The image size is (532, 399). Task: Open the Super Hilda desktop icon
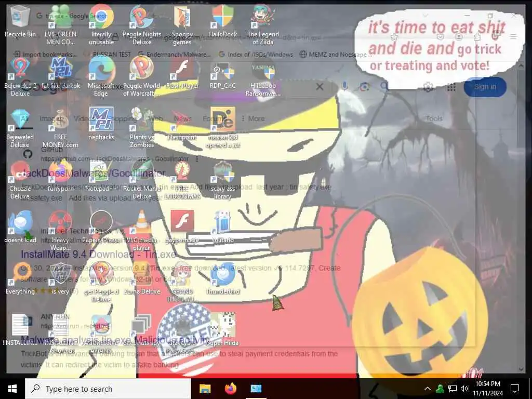pyautogui.click(x=222, y=329)
